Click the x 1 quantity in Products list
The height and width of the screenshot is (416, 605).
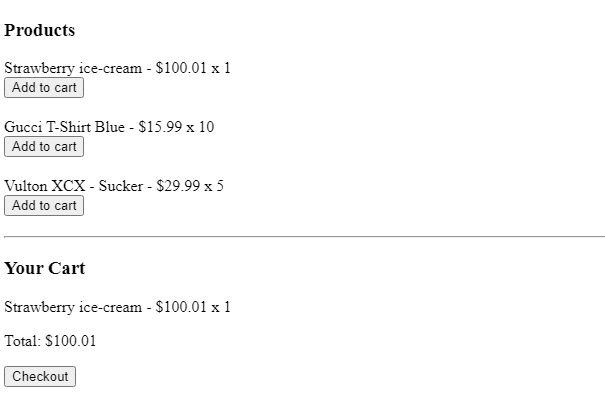[x=221, y=68]
